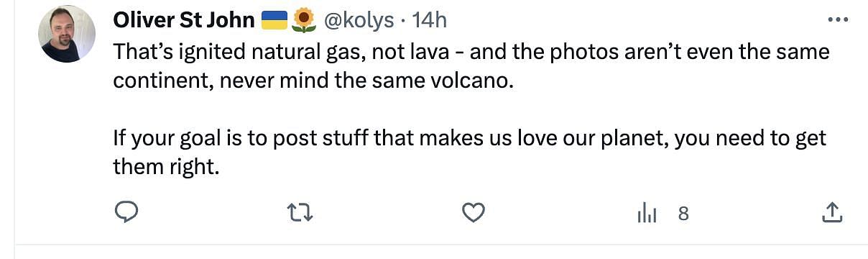
Task: Open view analytics bar chart icon
Action: coord(647,213)
